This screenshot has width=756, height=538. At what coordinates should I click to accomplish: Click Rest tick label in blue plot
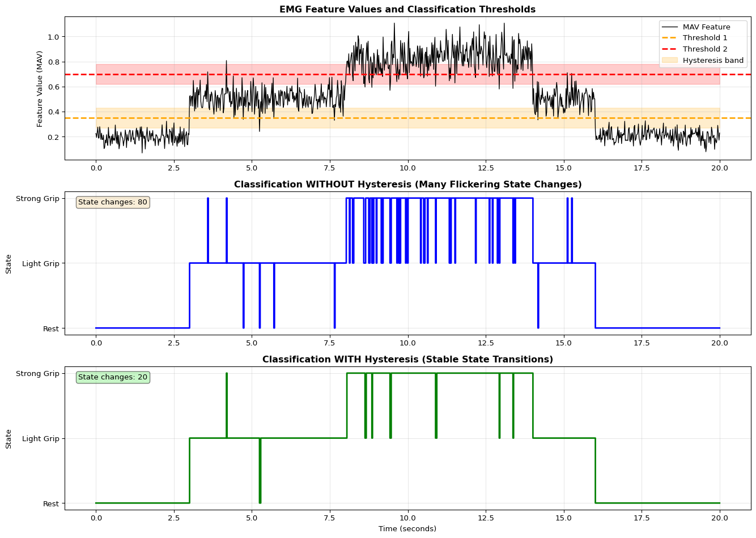51,328
